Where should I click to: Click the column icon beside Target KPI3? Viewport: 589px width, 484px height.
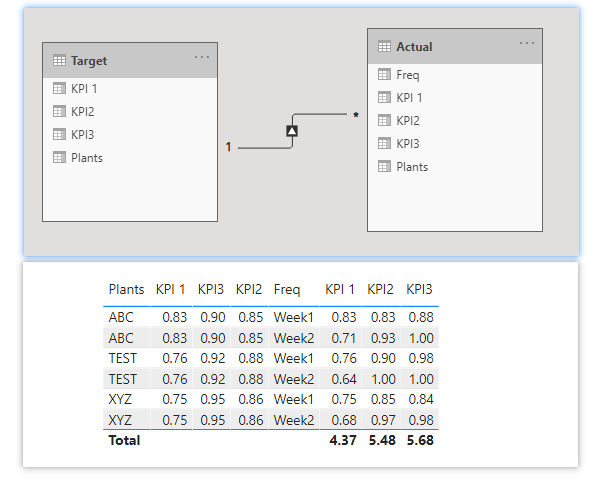pyautogui.click(x=59, y=135)
